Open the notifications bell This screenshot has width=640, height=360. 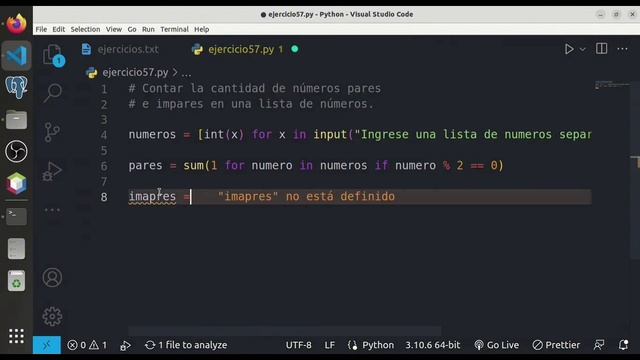[623, 345]
